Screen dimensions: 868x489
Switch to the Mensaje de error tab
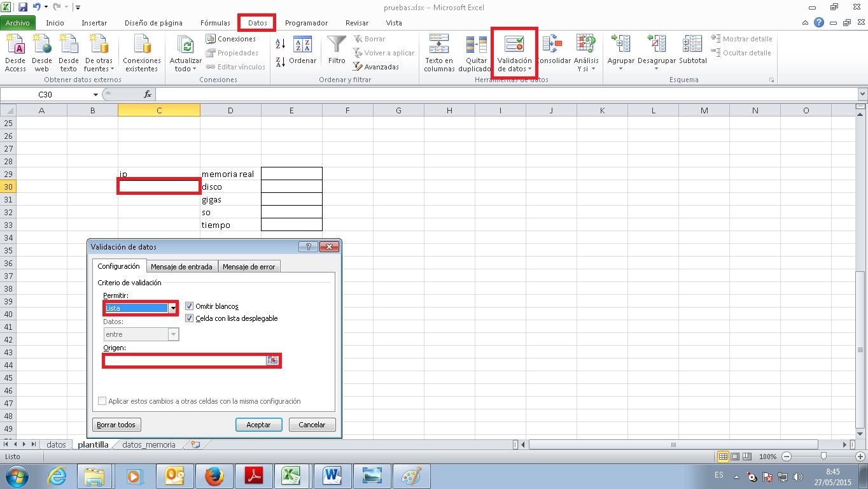[249, 266]
